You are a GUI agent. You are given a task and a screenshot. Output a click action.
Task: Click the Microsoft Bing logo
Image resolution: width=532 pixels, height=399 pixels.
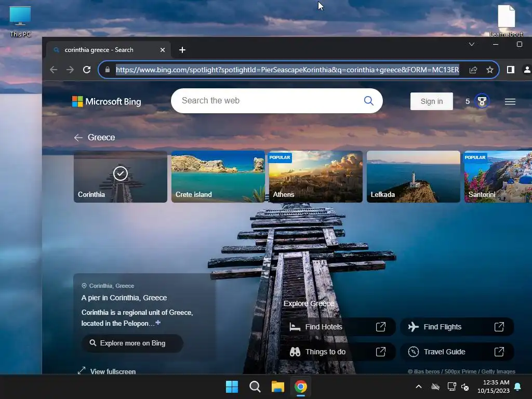pyautogui.click(x=107, y=101)
